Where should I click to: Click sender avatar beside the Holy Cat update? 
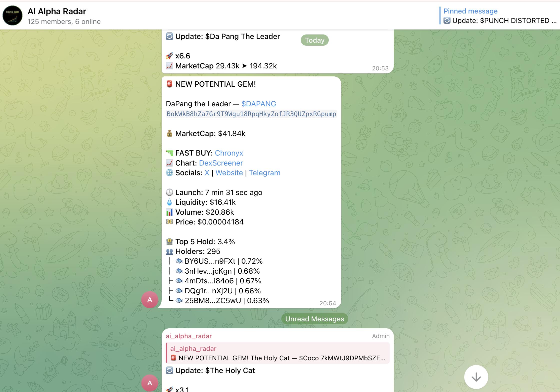[150, 383]
